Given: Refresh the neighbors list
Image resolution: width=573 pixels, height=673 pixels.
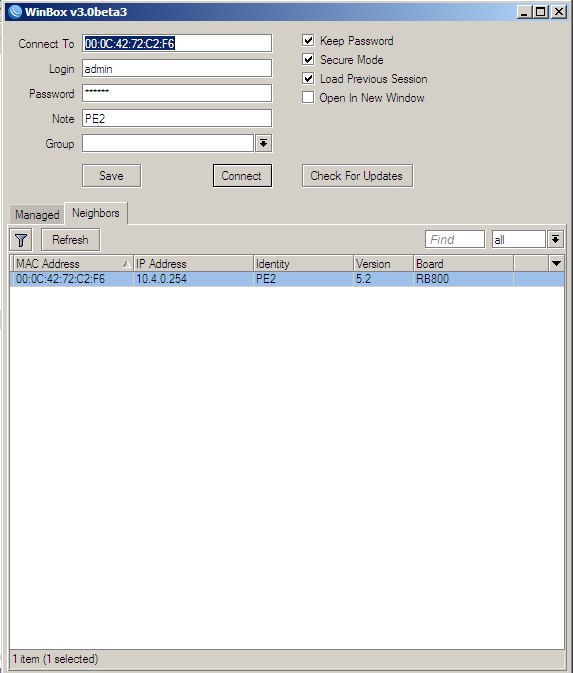Looking at the screenshot, I should tap(70, 239).
